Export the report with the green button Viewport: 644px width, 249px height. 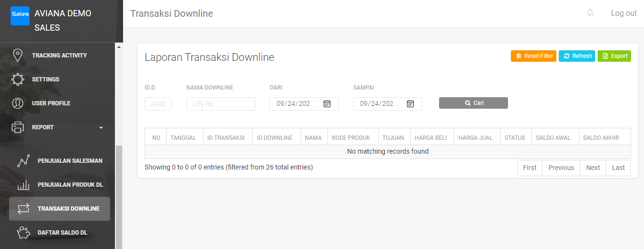(614, 56)
